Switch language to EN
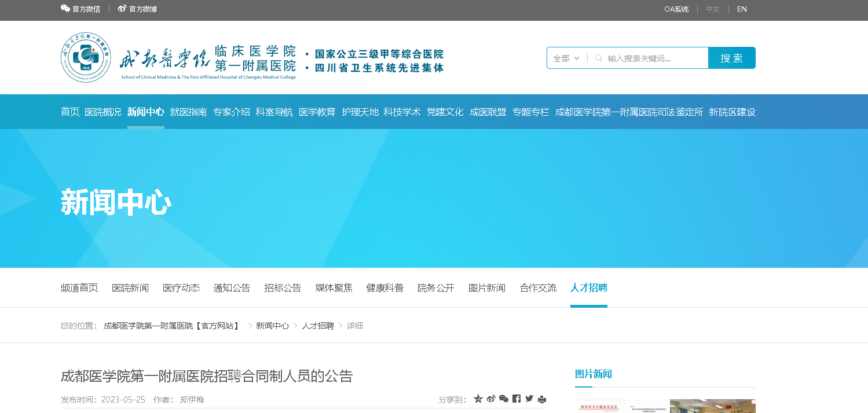Screen dimensions: 868x413 [x=742, y=9]
